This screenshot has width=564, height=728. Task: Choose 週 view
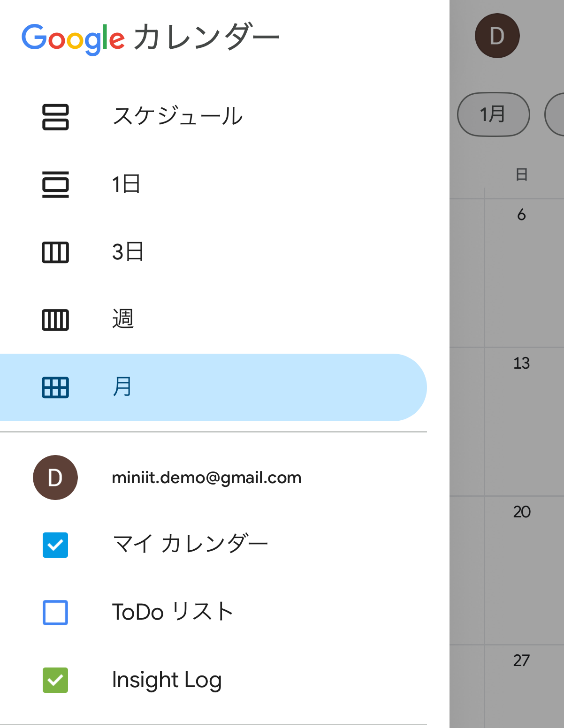(213, 320)
